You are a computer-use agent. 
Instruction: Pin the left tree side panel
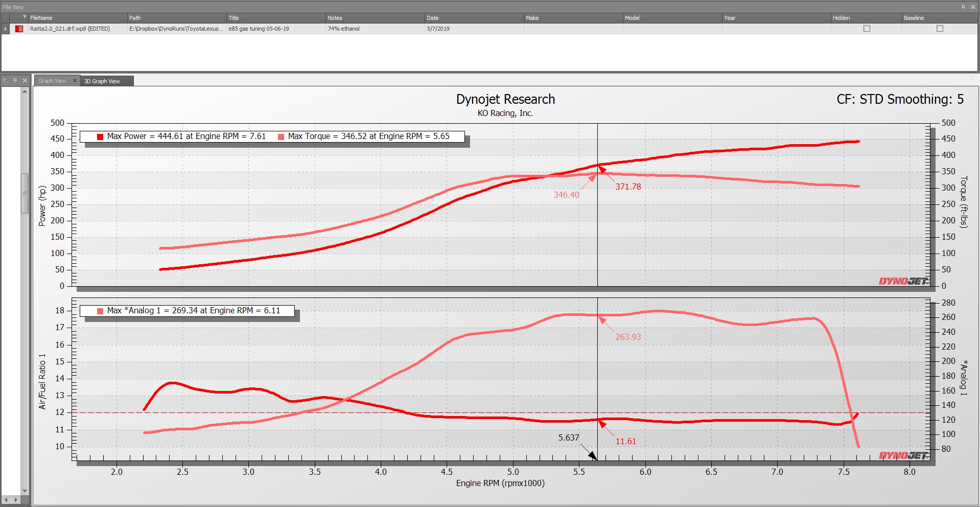[15, 81]
